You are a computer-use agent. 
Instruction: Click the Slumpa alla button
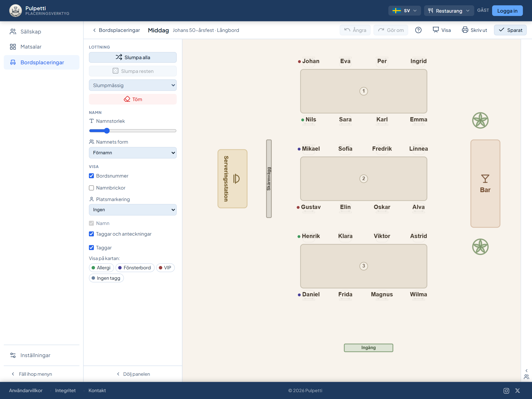coord(133,57)
